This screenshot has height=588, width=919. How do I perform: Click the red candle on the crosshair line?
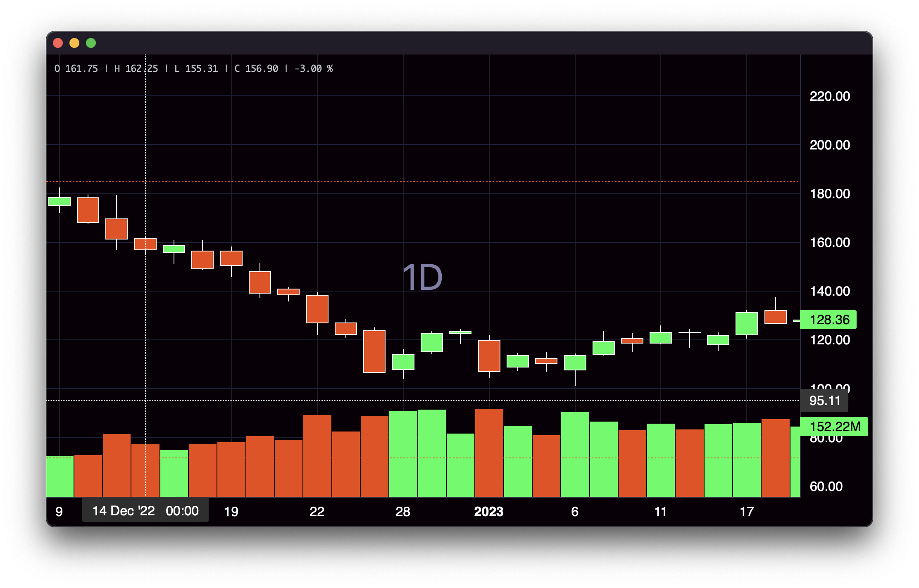[145, 244]
